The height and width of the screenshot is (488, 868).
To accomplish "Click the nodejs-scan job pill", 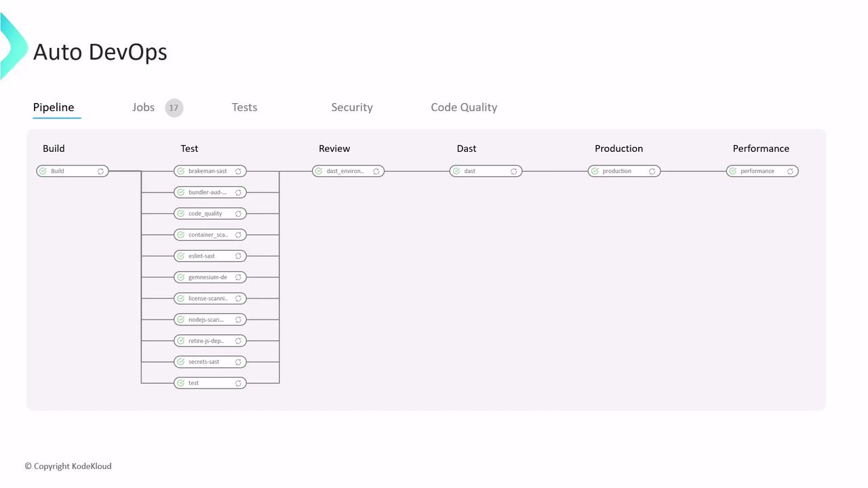I will click(206, 320).
